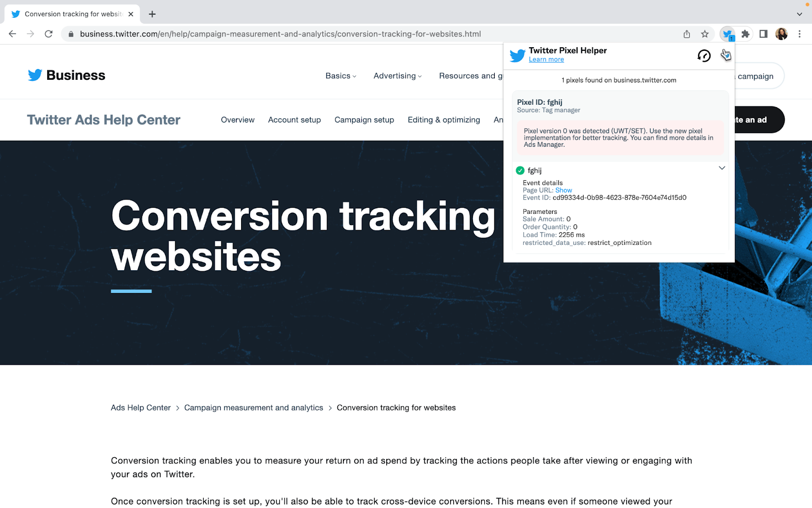Reload the page with the refresh icon
Viewport: 812px width, 508px height.
click(49, 34)
